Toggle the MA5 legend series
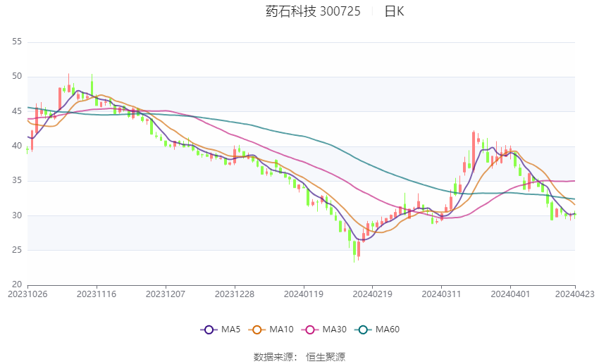599x364 pixels. pyautogui.click(x=221, y=330)
